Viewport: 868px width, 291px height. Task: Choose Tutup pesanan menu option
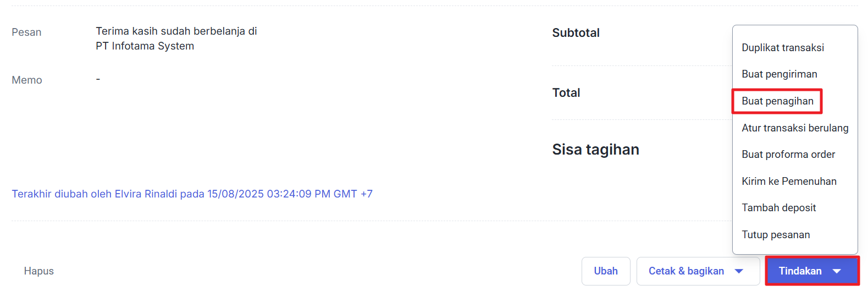[776, 235]
